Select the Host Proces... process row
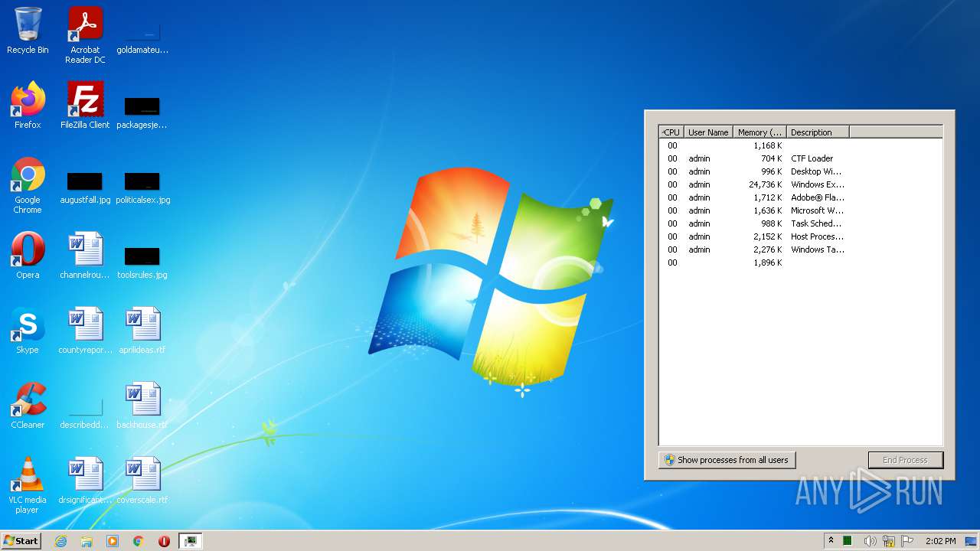The height and width of the screenshot is (551, 980). click(x=800, y=236)
